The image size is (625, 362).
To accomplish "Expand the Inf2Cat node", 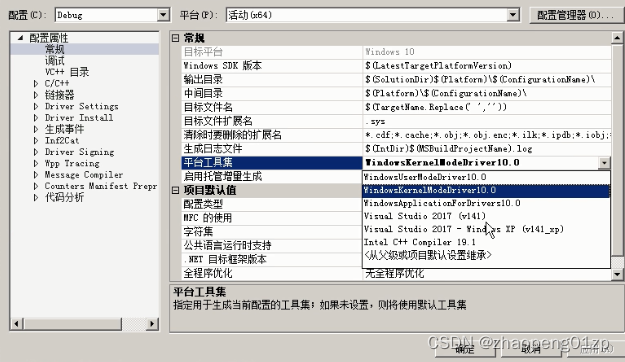I will point(36,140).
